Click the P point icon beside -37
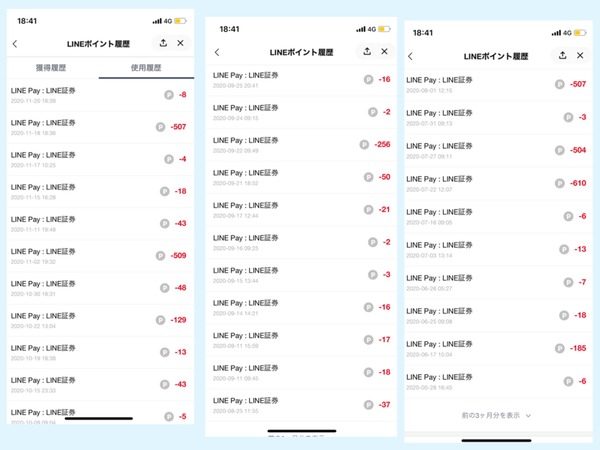Image resolution: width=600 pixels, height=450 pixels. (368, 404)
